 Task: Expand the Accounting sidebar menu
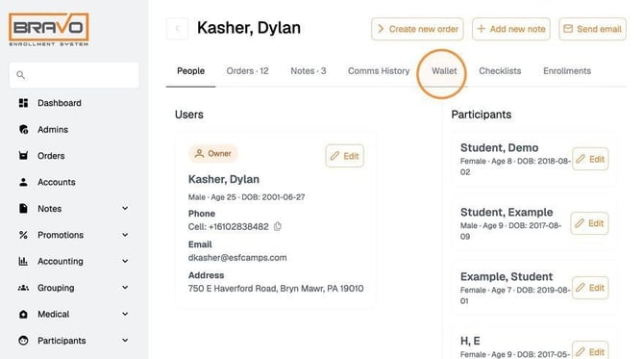click(125, 261)
